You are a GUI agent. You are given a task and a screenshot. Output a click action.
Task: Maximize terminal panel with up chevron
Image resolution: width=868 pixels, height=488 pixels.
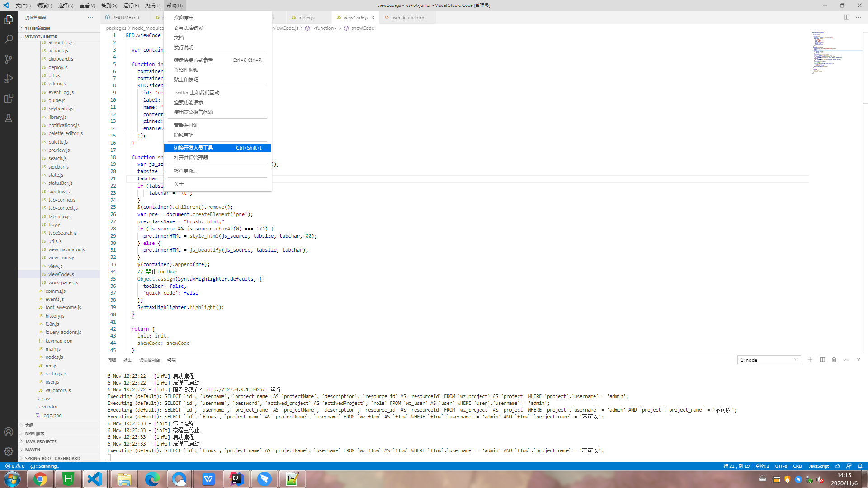pyautogui.click(x=846, y=360)
